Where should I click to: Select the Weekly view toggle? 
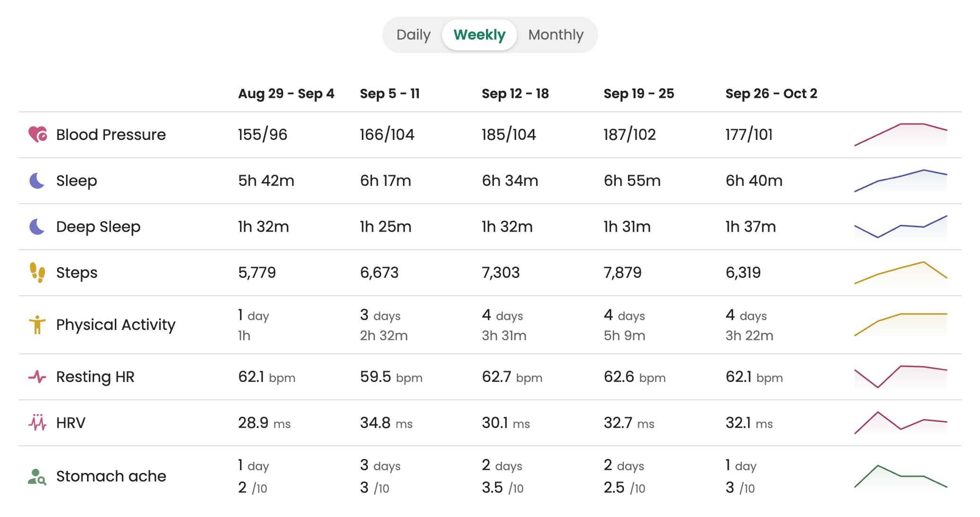click(x=479, y=34)
